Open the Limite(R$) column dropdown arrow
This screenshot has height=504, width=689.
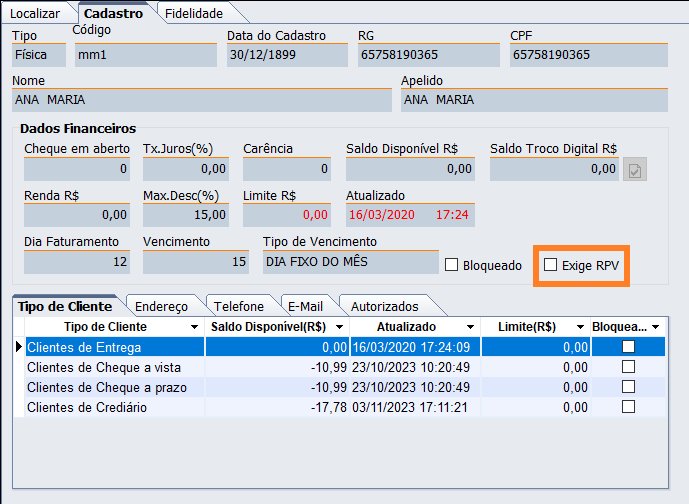[576, 327]
